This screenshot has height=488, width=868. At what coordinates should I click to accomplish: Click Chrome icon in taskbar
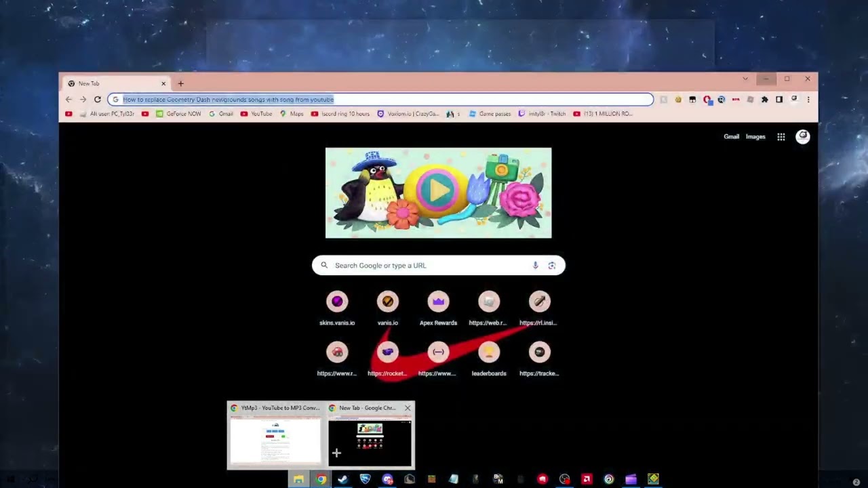(321, 479)
